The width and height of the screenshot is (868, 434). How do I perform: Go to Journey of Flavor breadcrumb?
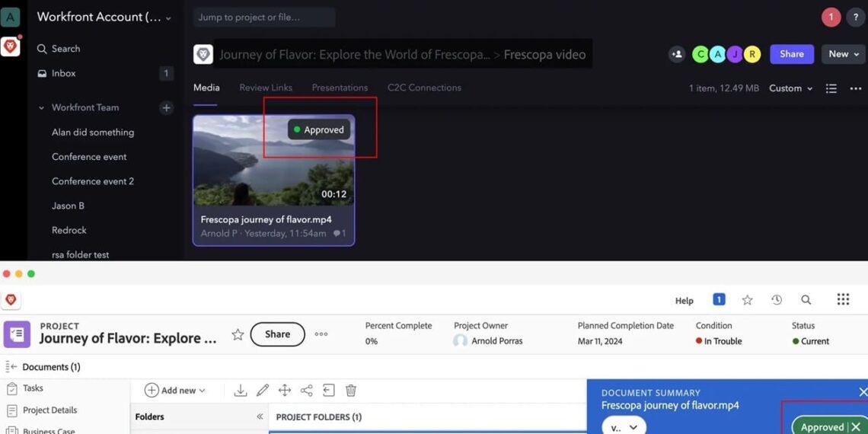(355, 54)
